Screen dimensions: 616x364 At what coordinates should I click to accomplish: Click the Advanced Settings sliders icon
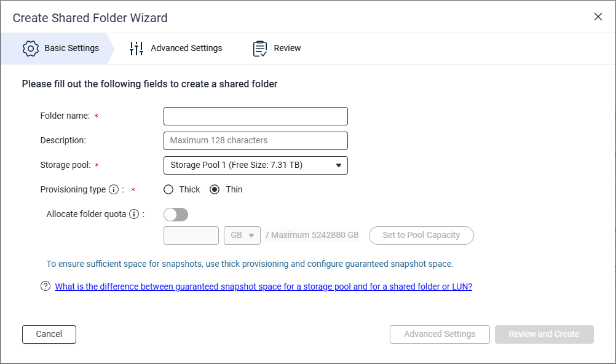136,49
